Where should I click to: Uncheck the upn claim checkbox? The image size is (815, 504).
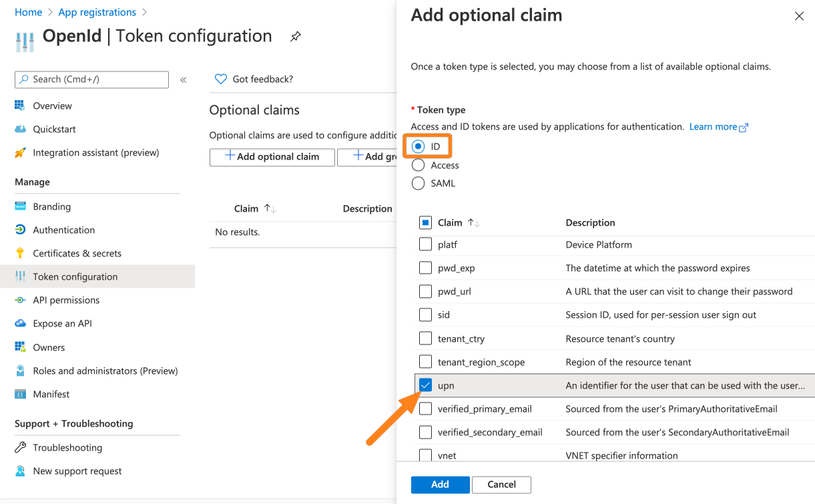(x=425, y=385)
